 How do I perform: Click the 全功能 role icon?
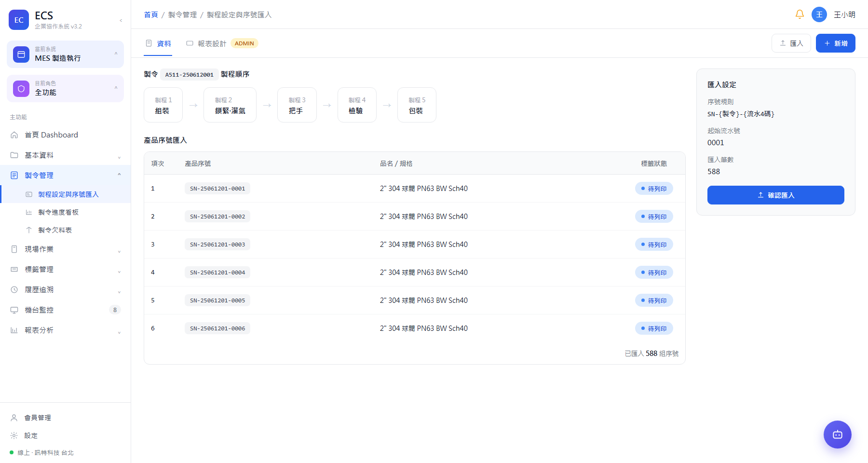point(21,89)
